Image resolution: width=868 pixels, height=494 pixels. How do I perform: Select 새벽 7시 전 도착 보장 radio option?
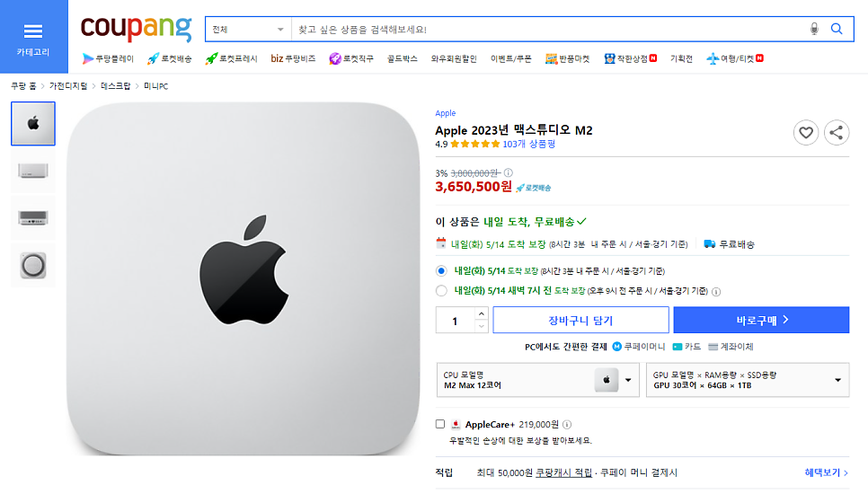pyautogui.click(x=441, y=290)
